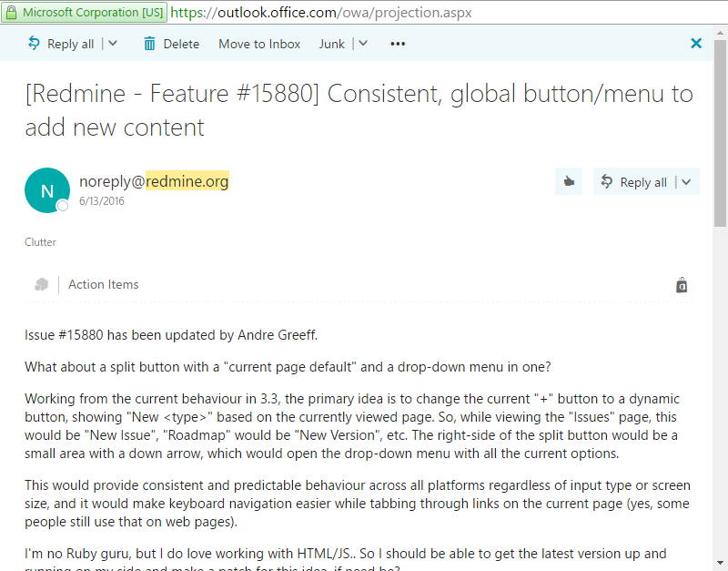Click the Delete trash can icon
728x571 pixels.
click(x=149, y=44)
